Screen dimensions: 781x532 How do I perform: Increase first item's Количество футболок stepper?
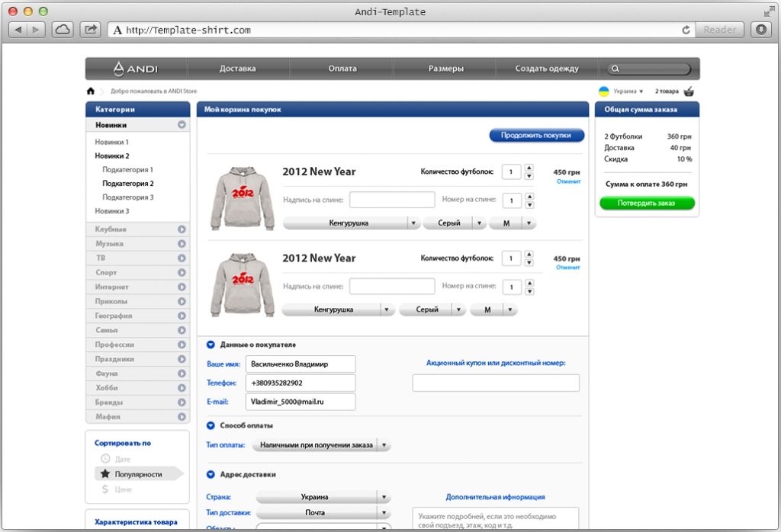click(x=529, y=168)
